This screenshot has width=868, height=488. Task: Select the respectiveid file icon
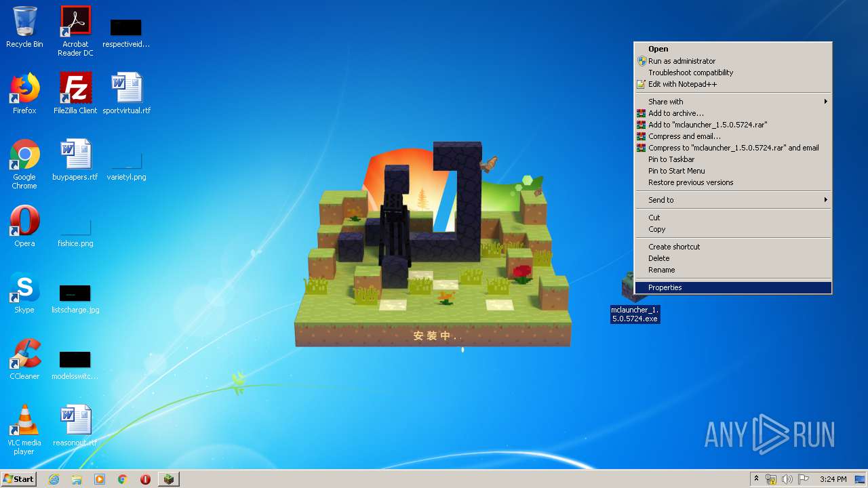[x=126, y=33]
